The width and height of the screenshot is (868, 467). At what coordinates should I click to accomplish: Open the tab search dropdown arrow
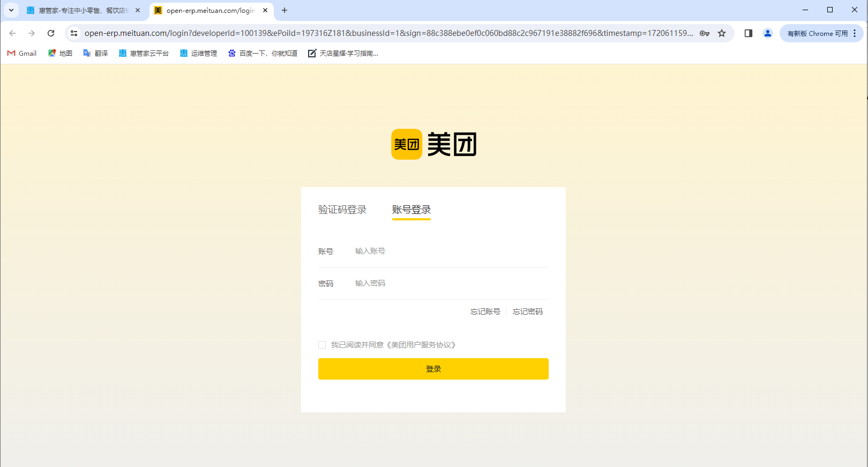(11, 10)
